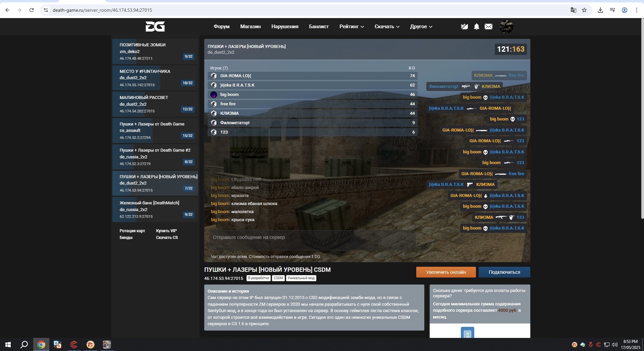644x351 pixels.
Task: Click the Steam icon next to free fire
Action: pos(214,104)
